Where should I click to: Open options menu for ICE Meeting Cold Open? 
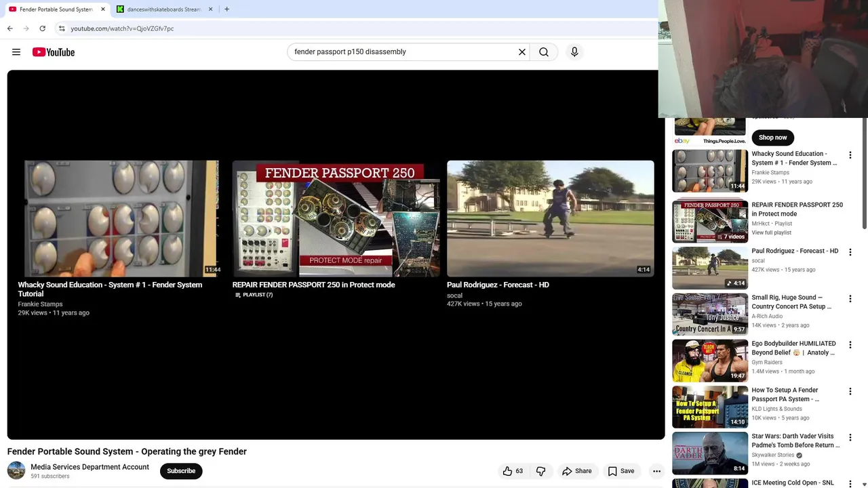tap(850, 484)
